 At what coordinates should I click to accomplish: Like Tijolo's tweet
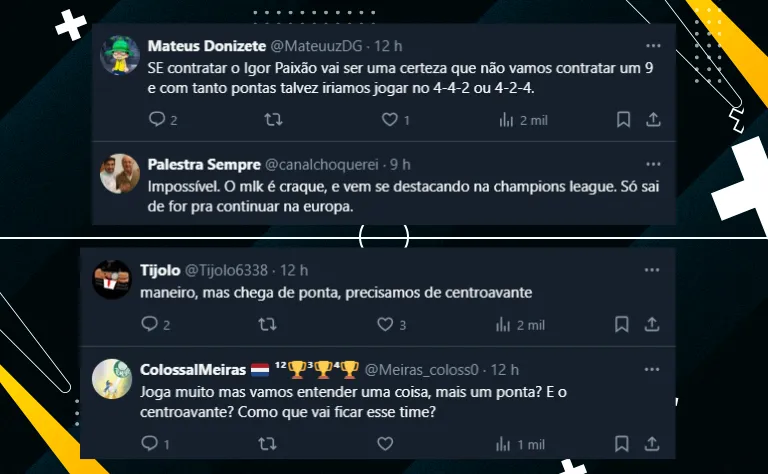point(385,324)
